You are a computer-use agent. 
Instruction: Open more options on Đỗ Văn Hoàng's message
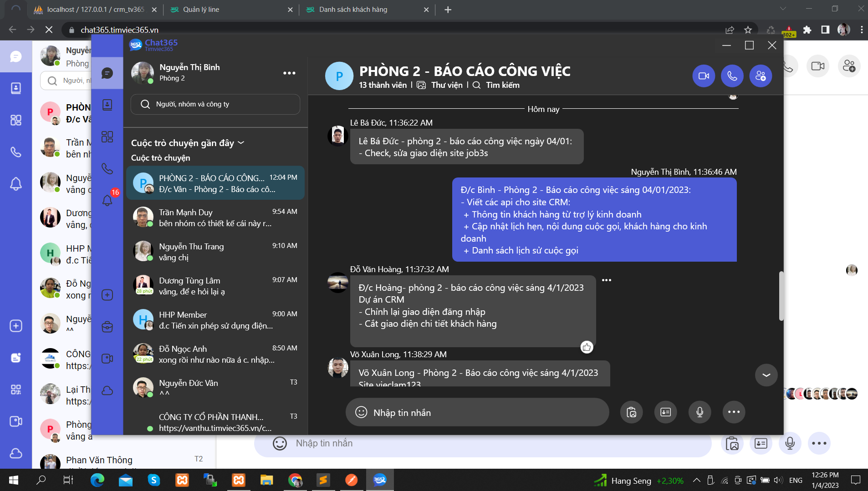[x=607, y=280]
